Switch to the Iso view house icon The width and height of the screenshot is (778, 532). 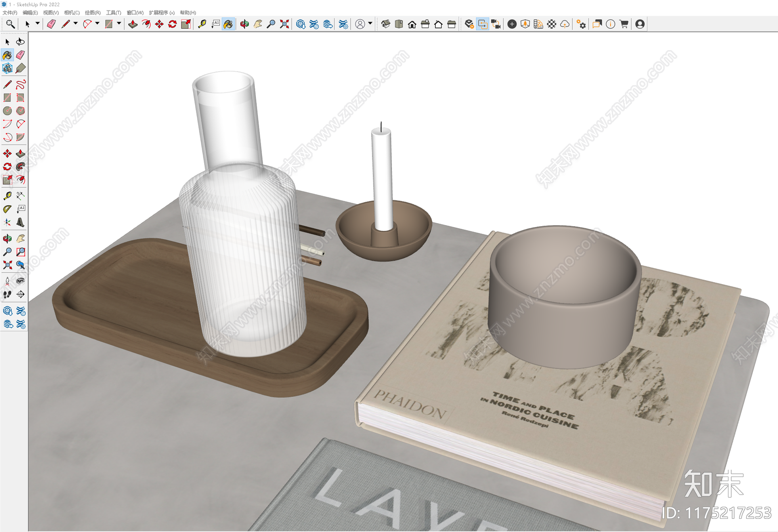tap(386, 24)
